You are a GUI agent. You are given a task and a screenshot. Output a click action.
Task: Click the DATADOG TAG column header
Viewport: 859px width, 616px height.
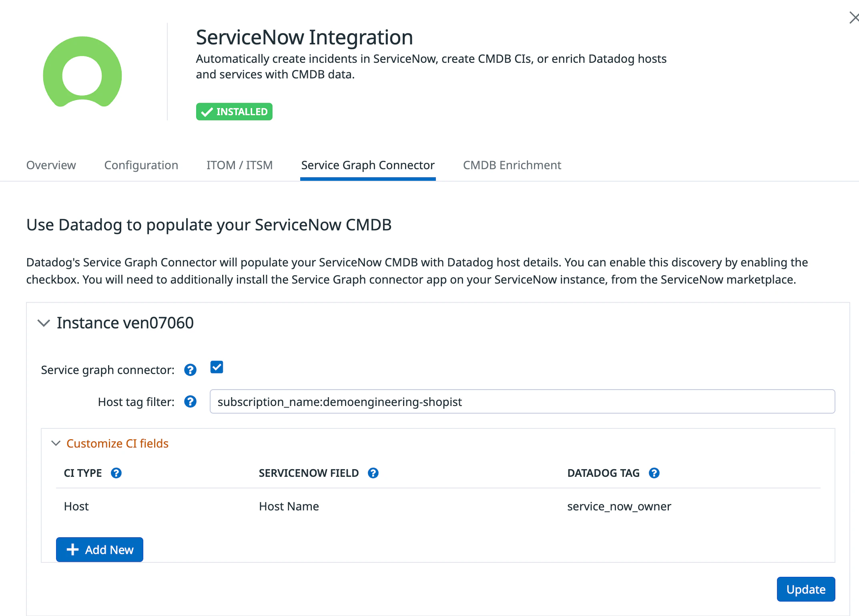[603, 473]
